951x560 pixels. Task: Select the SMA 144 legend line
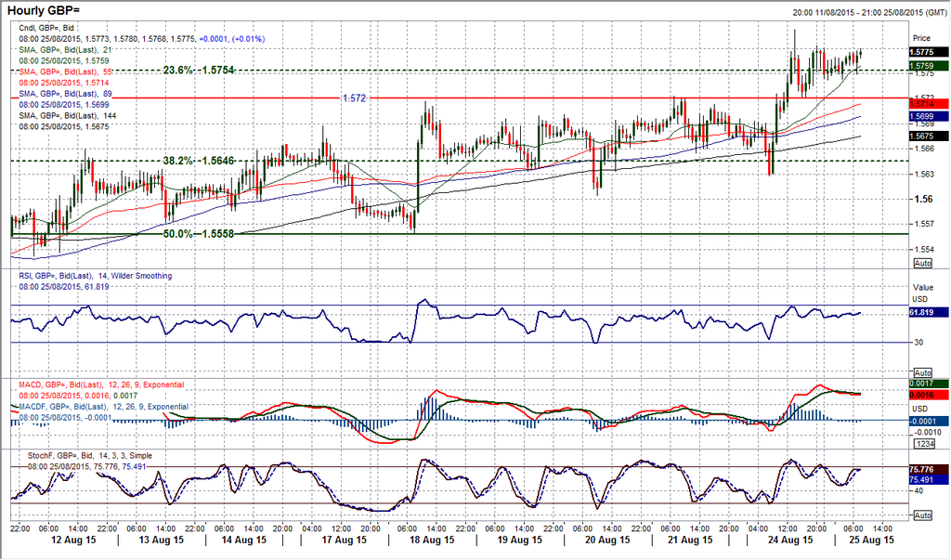click(68, 115)
